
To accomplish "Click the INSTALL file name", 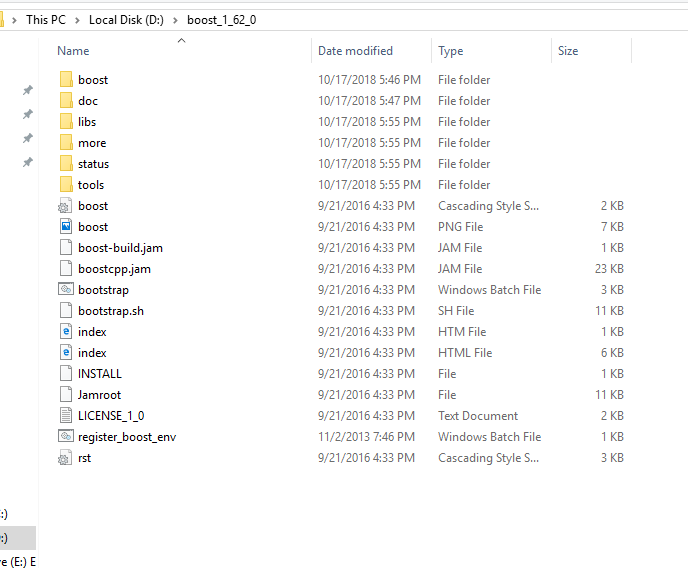I will click(x=100, y=374).
